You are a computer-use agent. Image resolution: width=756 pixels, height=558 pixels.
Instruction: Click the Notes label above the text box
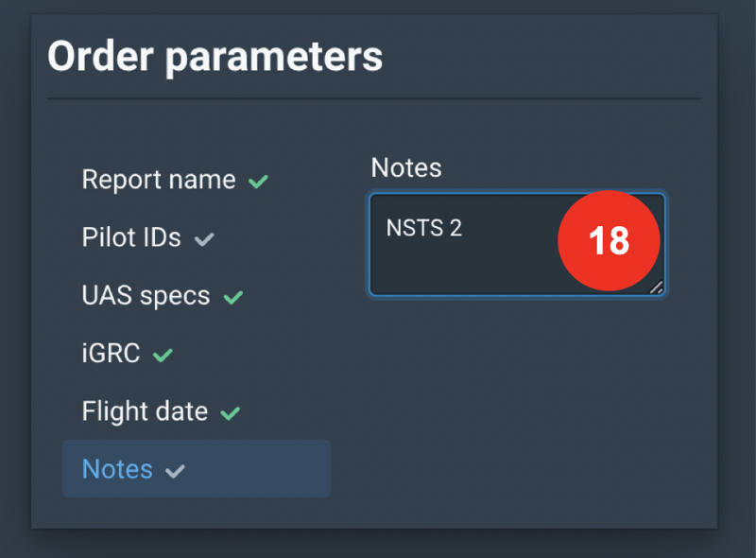pos(405,167)
